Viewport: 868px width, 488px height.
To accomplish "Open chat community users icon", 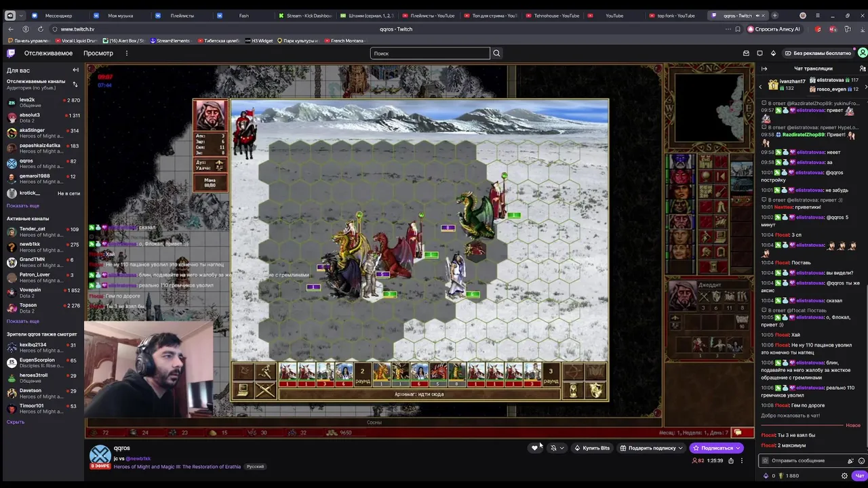I will pyautogui.click(x=862, y=68).
